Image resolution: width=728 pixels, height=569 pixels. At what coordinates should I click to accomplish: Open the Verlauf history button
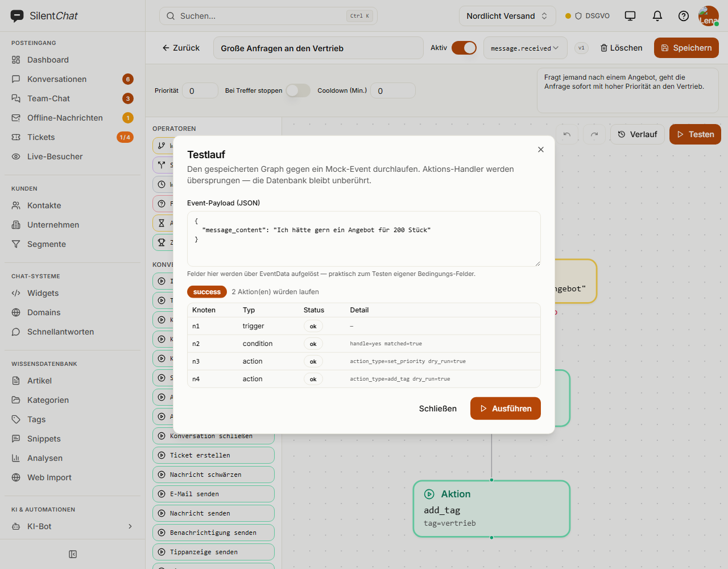pos(638,134)
